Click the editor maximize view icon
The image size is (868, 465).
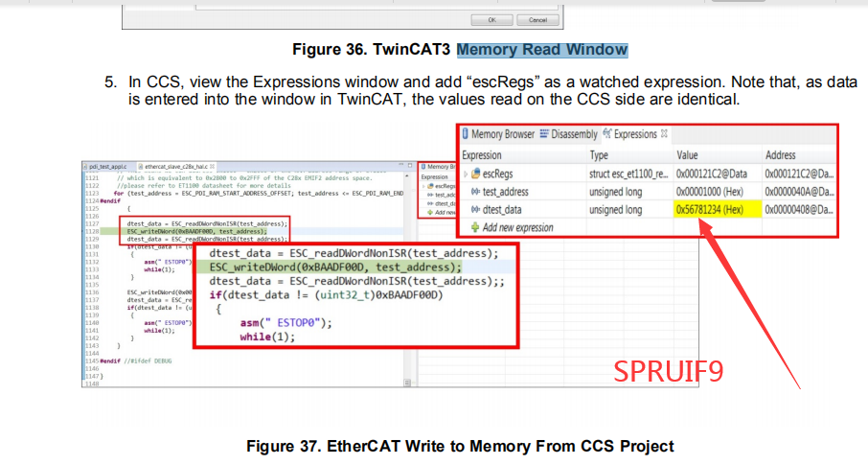[410, 165]
